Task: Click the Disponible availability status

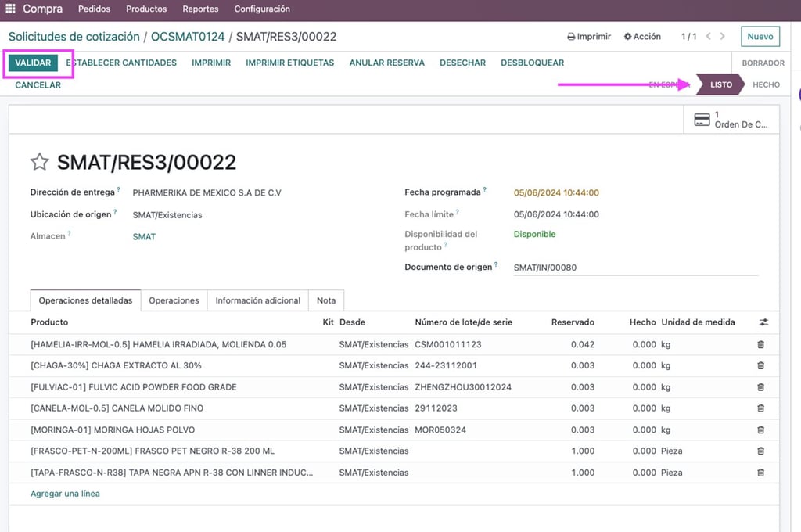Action: click(x=534, y=234)
